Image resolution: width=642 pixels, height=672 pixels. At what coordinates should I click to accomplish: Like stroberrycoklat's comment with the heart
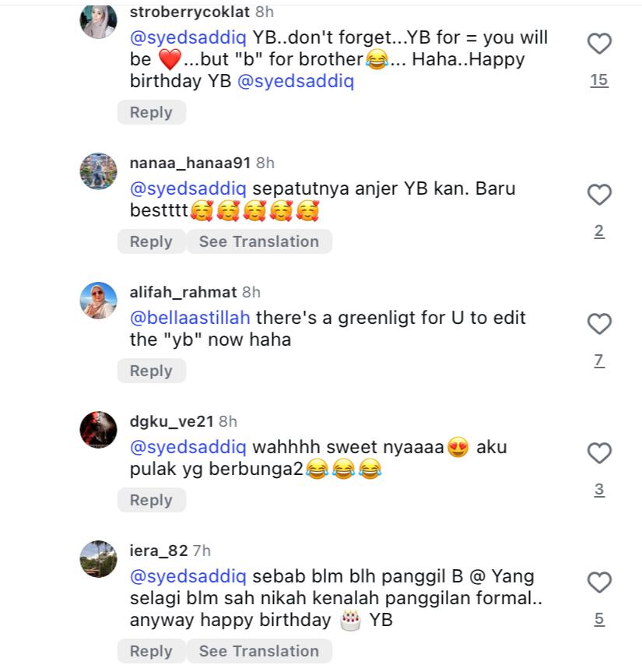click(598, 44)
